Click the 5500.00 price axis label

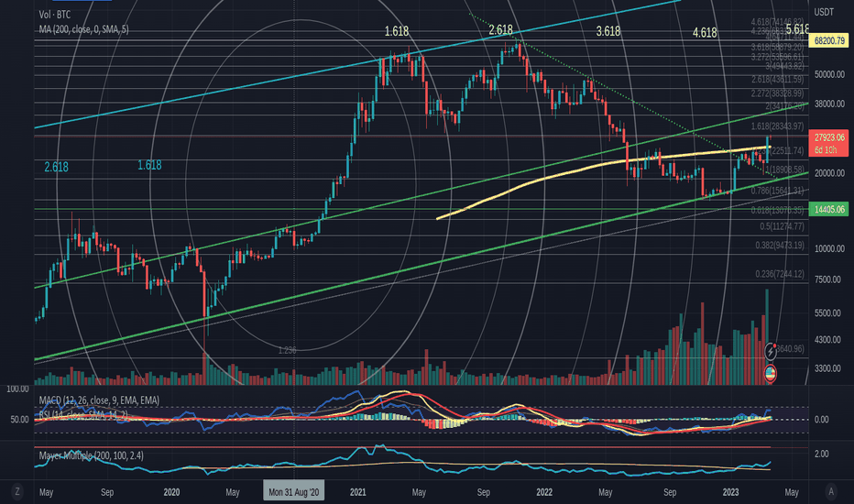pos(829,313)
